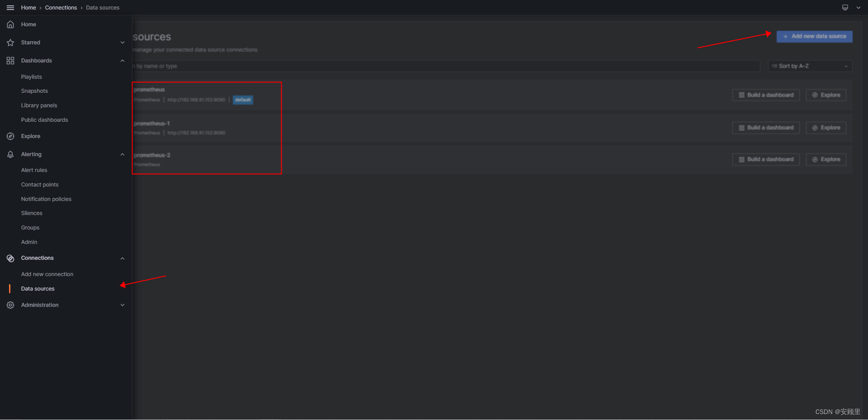
Task: Open Administration label in sidebar
Action: coord(40,305)
